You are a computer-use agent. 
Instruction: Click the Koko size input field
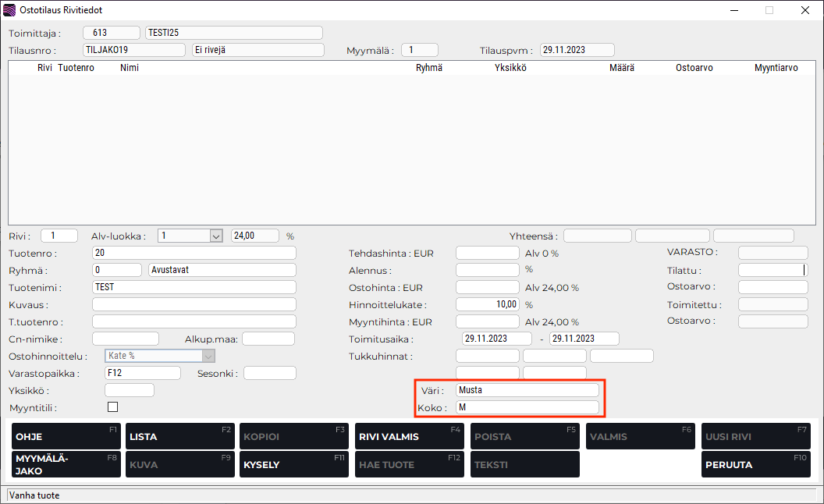(x=527, y=407)
